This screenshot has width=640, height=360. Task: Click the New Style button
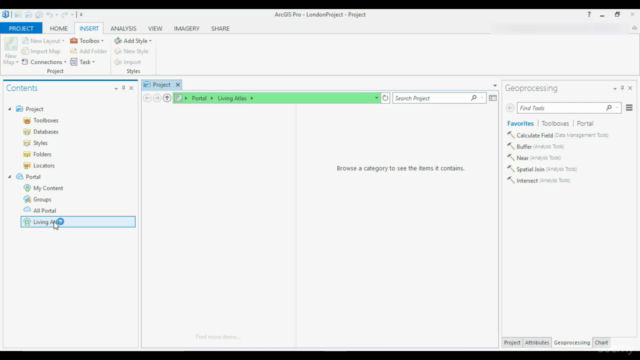[131, 51]
